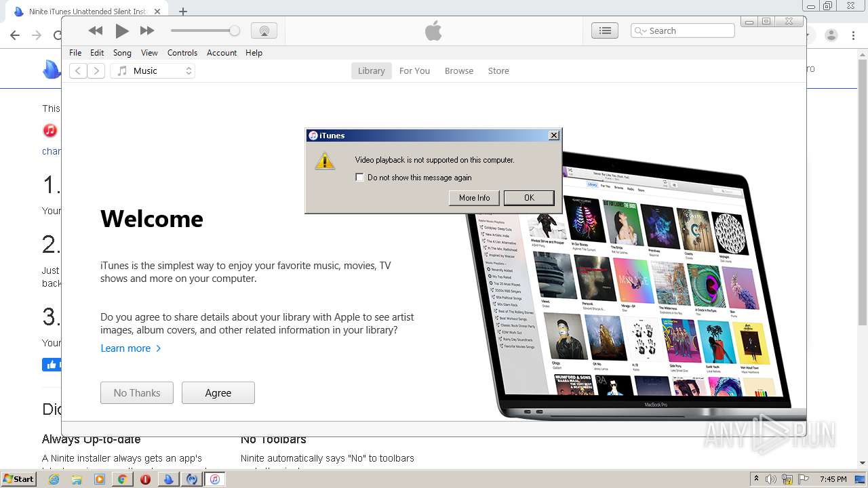Screen dimensions: 868x488
Task: Open the Ninite blue taskbar icon
Action: (168, 479)
